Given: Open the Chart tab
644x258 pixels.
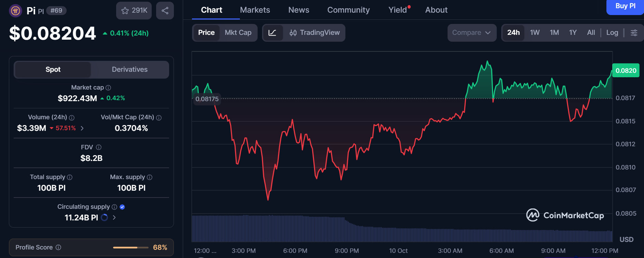Looking at the screenshot, I should (211, 10).
